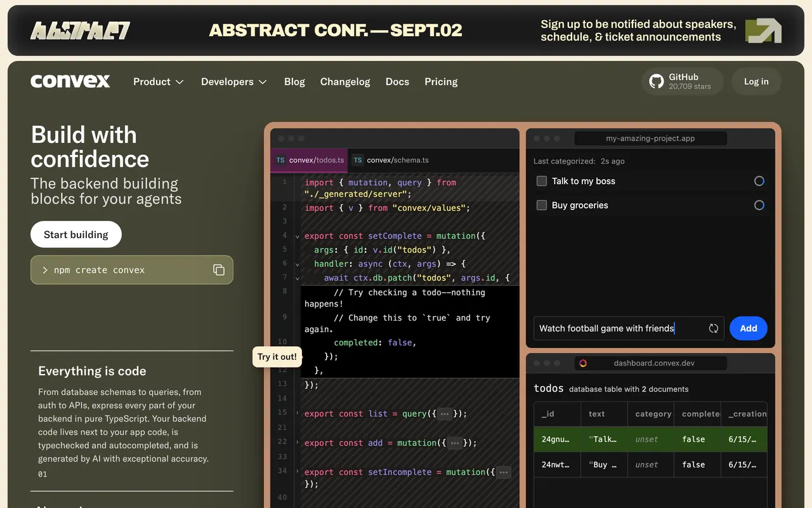Select the 24nwt… id cell
812x508 pixels.
click(557, 465)
